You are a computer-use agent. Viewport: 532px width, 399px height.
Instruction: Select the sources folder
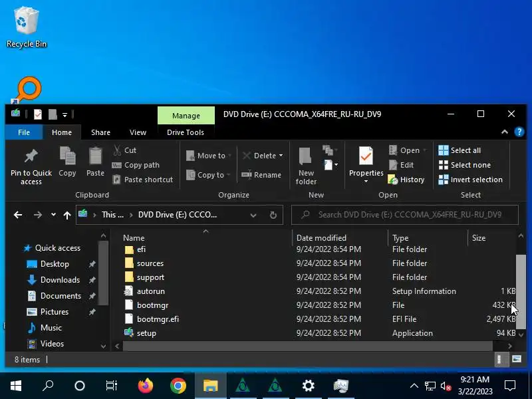(x=150, y=263)
